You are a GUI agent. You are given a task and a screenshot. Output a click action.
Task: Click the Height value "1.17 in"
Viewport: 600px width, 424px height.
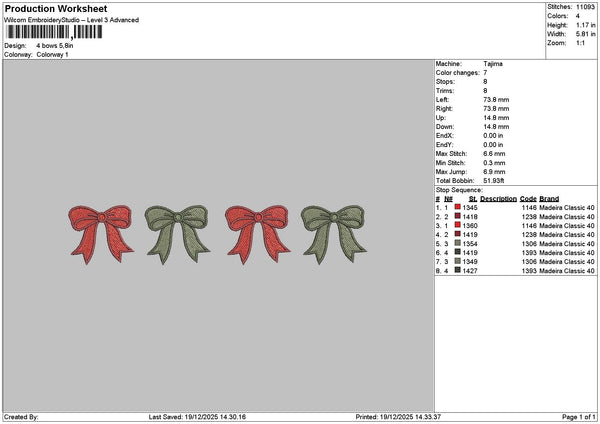tap(586, 25)
